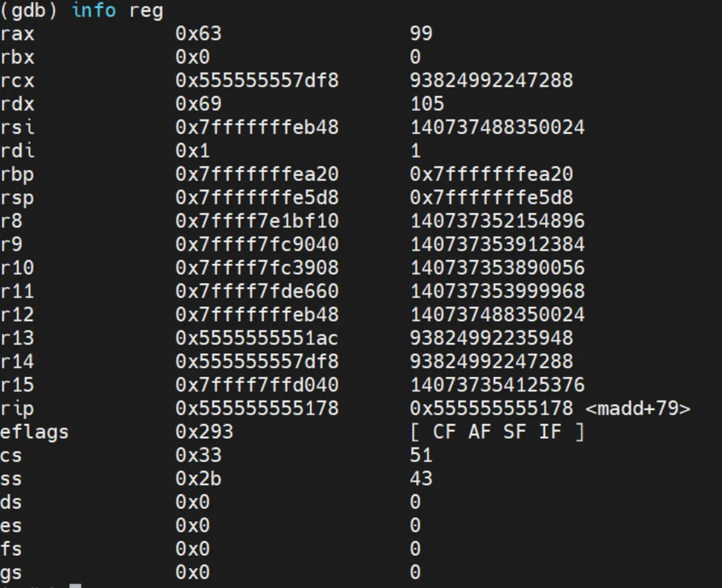Click the rcx hex value 0x555555557df8
Image resolution: width=722 pixels, height=588 pixels.
(257, 81)
